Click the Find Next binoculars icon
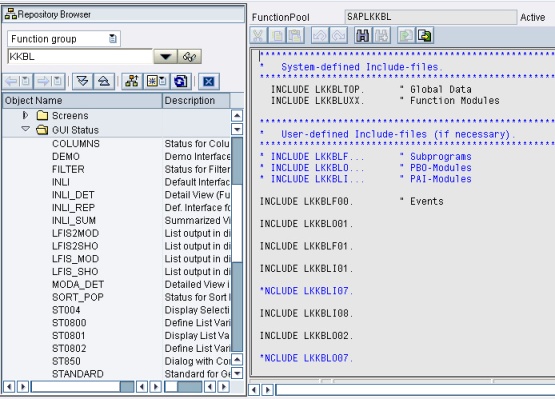 tap(381, 36)
